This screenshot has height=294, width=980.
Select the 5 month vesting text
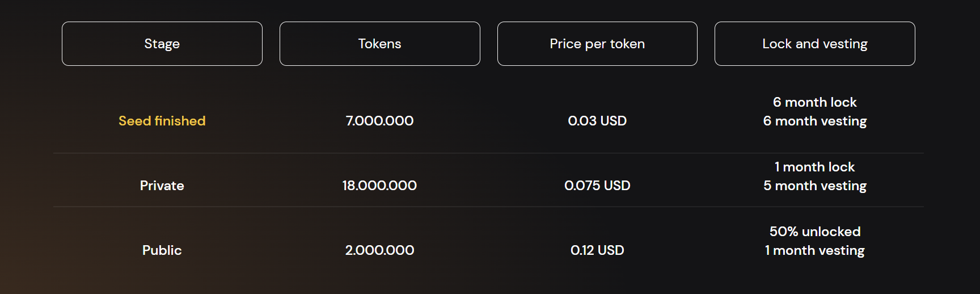pyautogui.click(x=814, y=186)
